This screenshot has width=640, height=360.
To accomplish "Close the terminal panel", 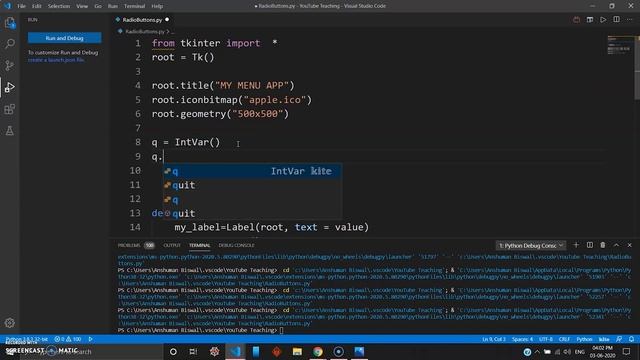I will [629, 245].
